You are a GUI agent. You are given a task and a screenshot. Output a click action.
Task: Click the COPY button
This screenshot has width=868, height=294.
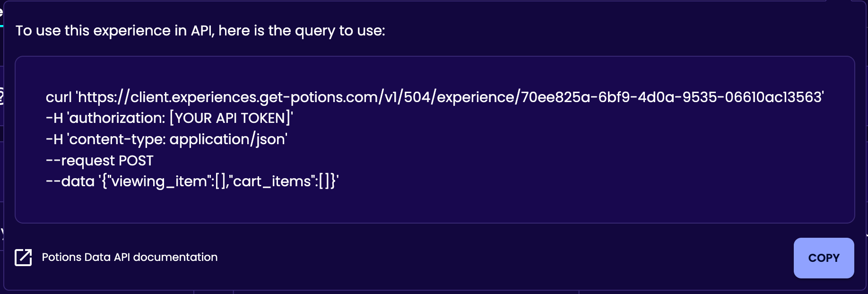(x=824, y=258)
